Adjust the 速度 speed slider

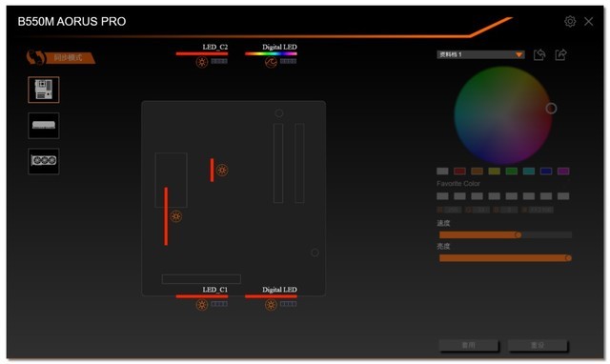point(505,235)
